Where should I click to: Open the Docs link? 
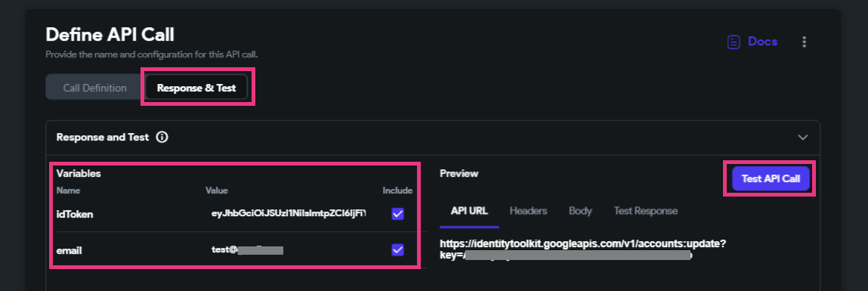point(752,42)
